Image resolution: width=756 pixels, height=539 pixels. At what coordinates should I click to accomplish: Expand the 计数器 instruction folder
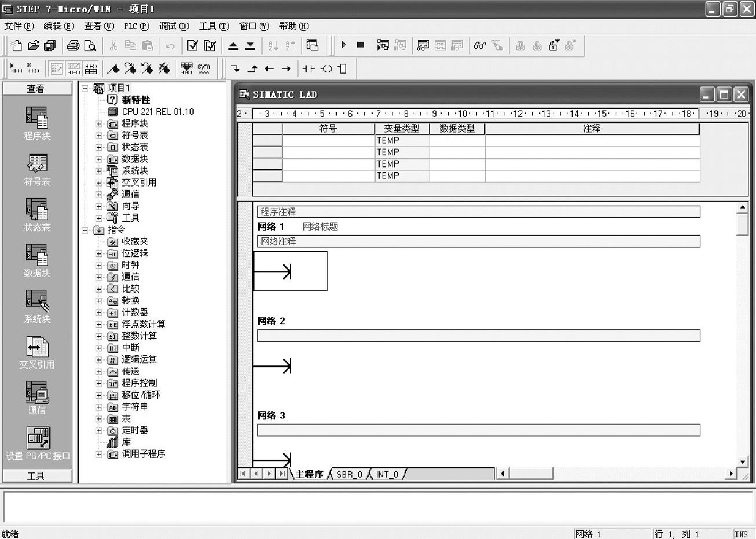(99, 312)
